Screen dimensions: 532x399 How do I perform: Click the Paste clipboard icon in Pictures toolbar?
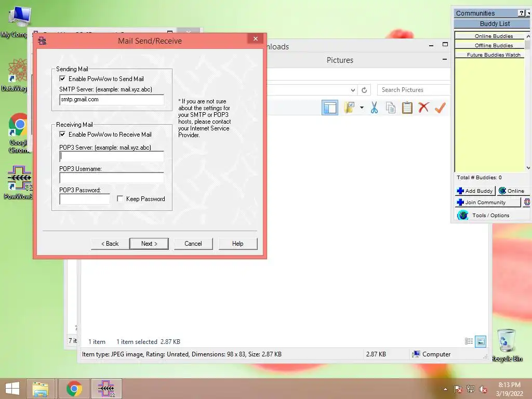coord(407,108)
